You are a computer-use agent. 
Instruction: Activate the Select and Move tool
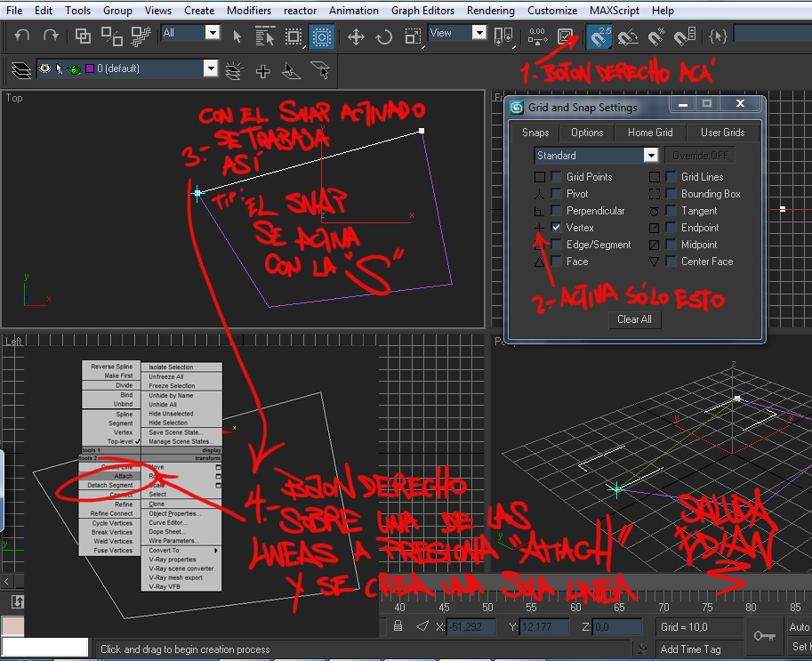pos(357,36)
